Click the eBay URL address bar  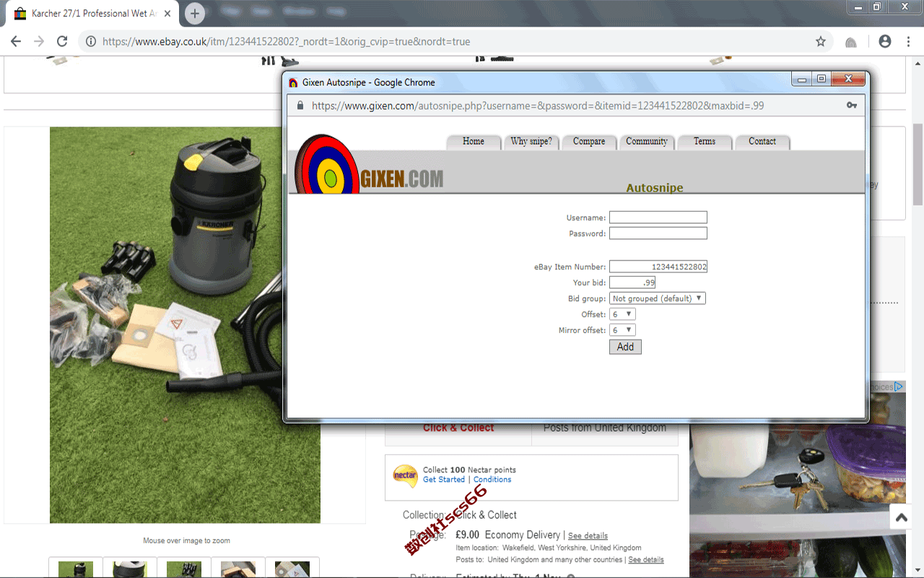click(455, 42)
